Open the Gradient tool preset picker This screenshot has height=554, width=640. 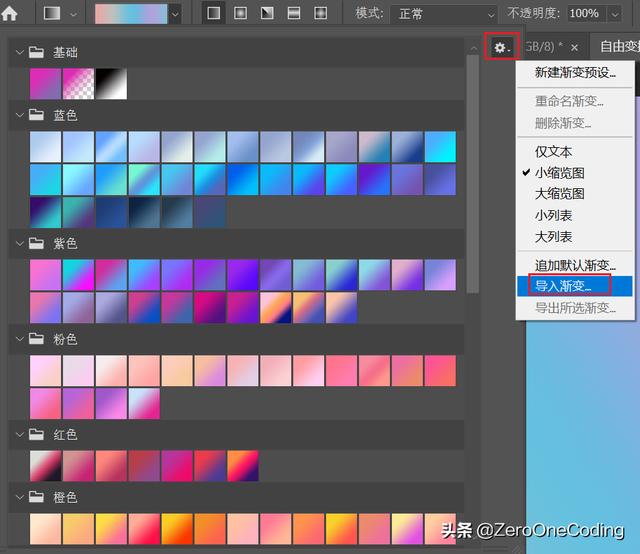(60, 14)
